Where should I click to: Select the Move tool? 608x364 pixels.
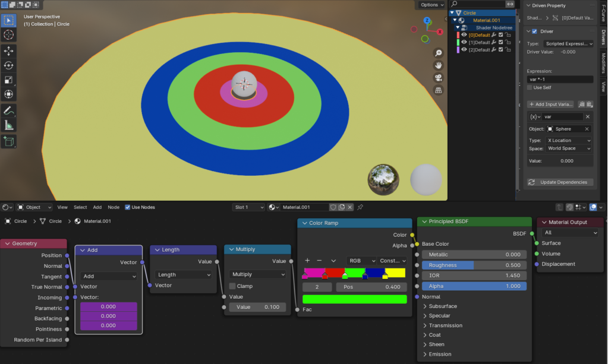coord(9,52)
